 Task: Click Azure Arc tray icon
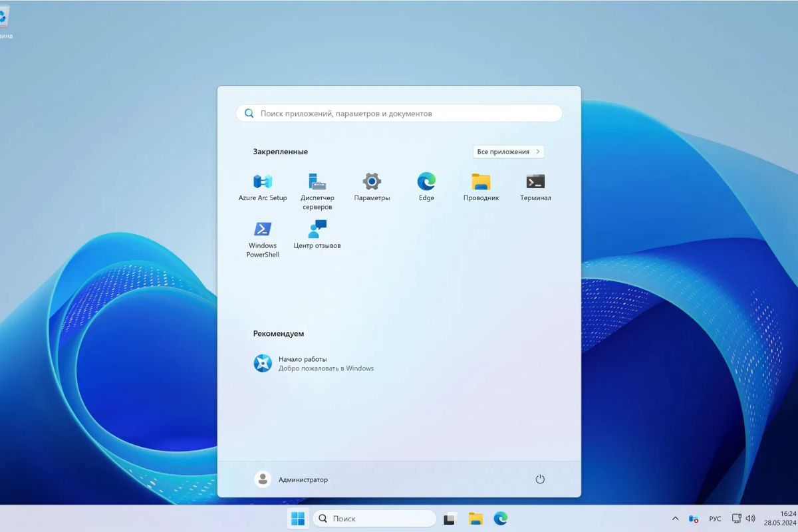click(694, 519)
